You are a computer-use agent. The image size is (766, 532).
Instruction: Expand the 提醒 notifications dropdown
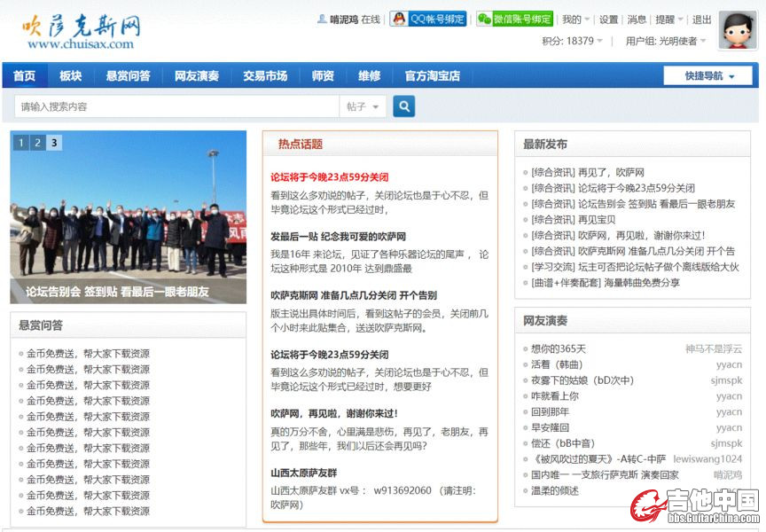pos(668,20)
